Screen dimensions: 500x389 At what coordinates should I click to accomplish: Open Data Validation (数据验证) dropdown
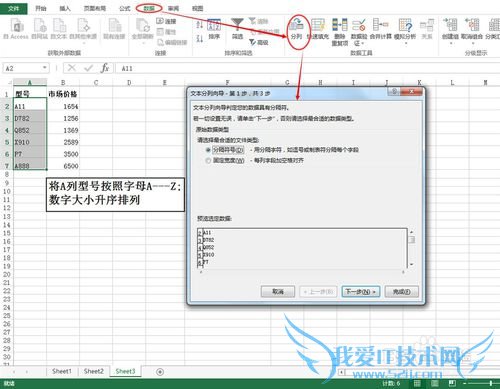pyautogui.click(x=359, y=32)
